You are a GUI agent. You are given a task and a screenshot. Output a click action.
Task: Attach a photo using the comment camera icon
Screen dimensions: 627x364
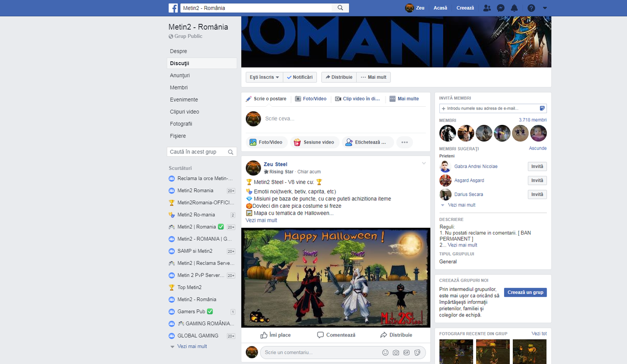point(396,352)
